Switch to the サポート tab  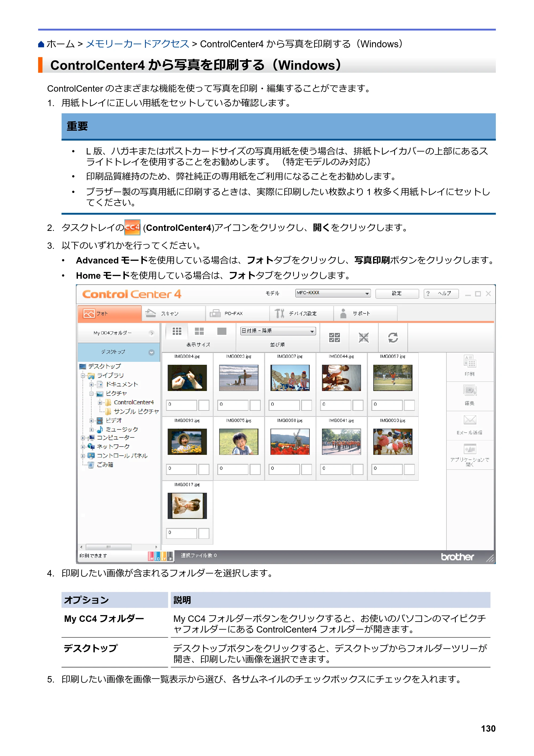[365, 313]
